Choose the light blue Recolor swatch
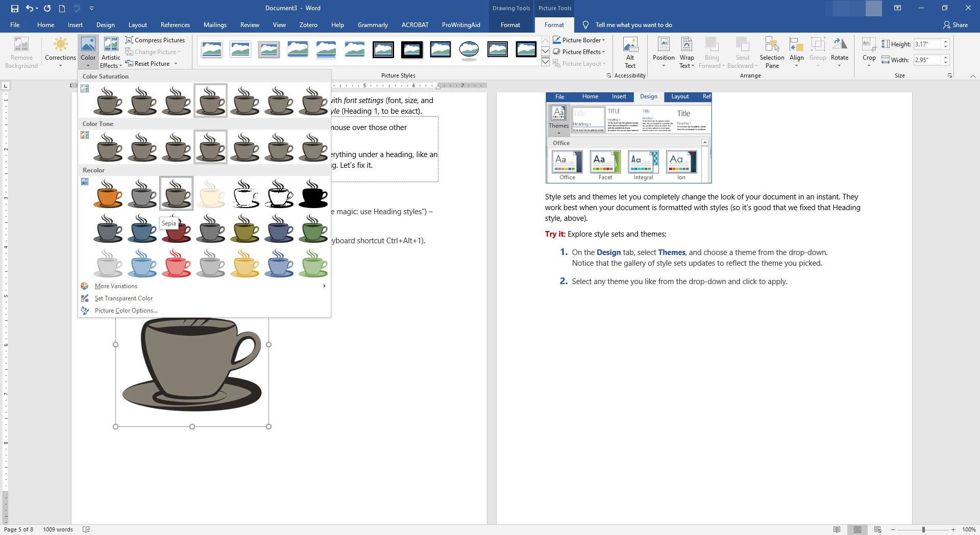Screen dimensions: 980x535 (x=142, y=263)
